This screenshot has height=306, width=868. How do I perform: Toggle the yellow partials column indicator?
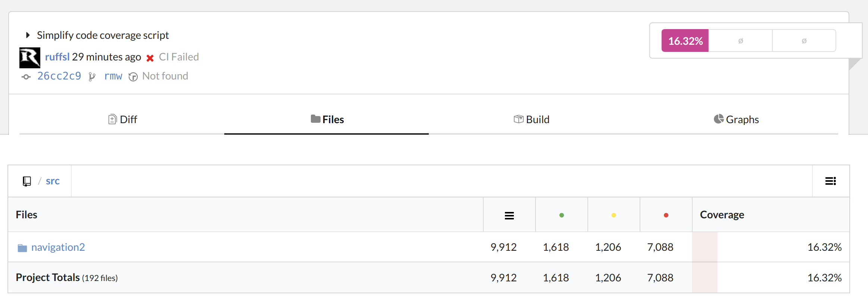(614, 215)
